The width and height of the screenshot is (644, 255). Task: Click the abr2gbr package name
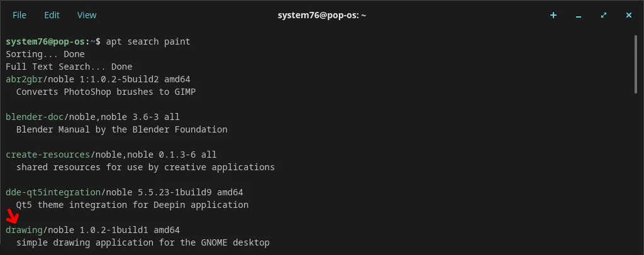pos(24,79)
